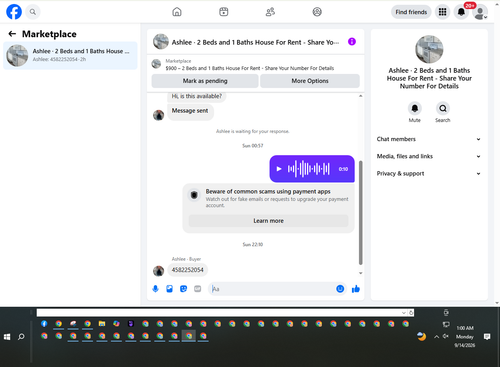Expand Privacy & support section
Image resolution: width=500 pixels, height=367 pixels.
429,174
